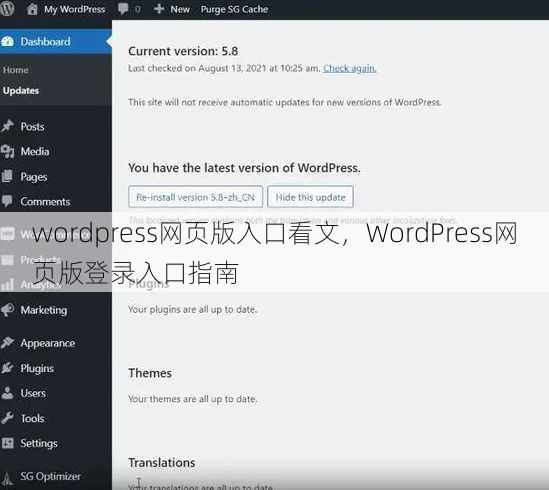Click the Settings sliders icon
This screenshot has width=549, height=490.
[x=7, y=443]
